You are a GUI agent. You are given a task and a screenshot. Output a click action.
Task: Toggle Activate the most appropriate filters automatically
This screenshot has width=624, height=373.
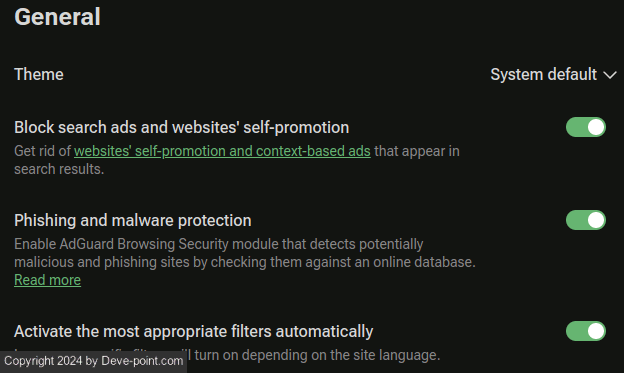[x=586, y=331]
